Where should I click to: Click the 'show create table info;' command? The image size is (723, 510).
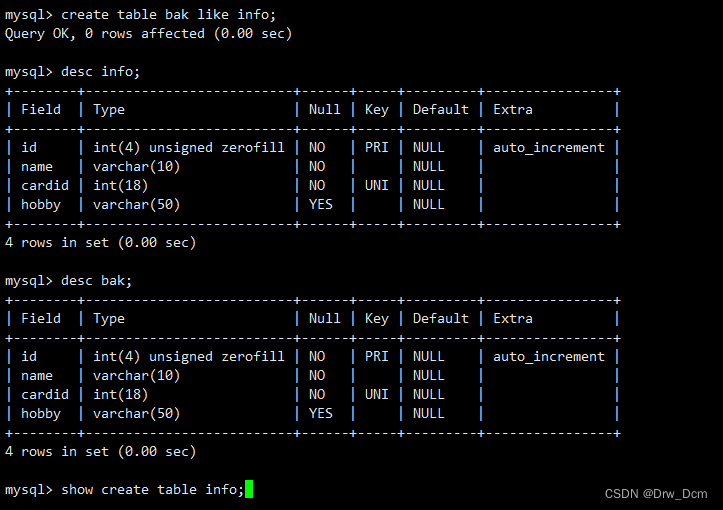point(153,489)
